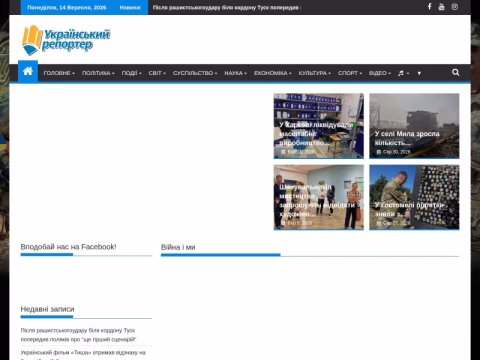This screenshot has width=480, height=360.
Task: Expand the КУЛЬТУРА menu
Action: 315,73
